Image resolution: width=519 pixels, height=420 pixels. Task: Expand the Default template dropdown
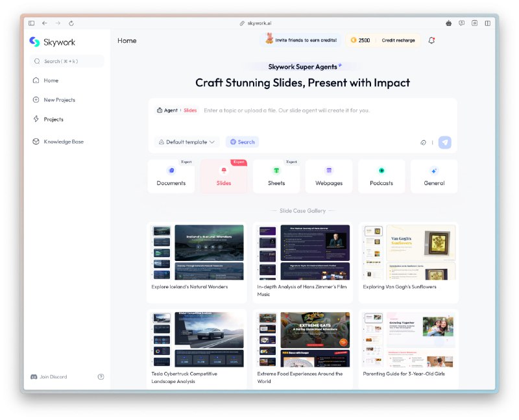[x=187, y=142]
